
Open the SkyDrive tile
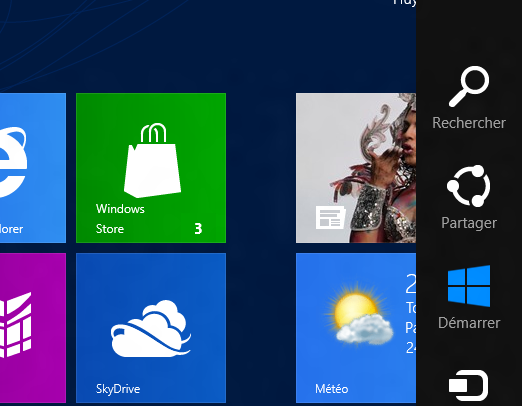151,328
